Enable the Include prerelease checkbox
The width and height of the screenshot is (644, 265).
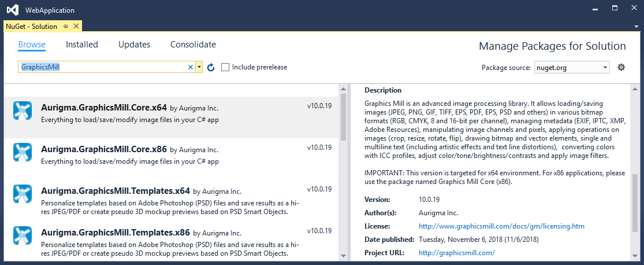pos(225,67)
